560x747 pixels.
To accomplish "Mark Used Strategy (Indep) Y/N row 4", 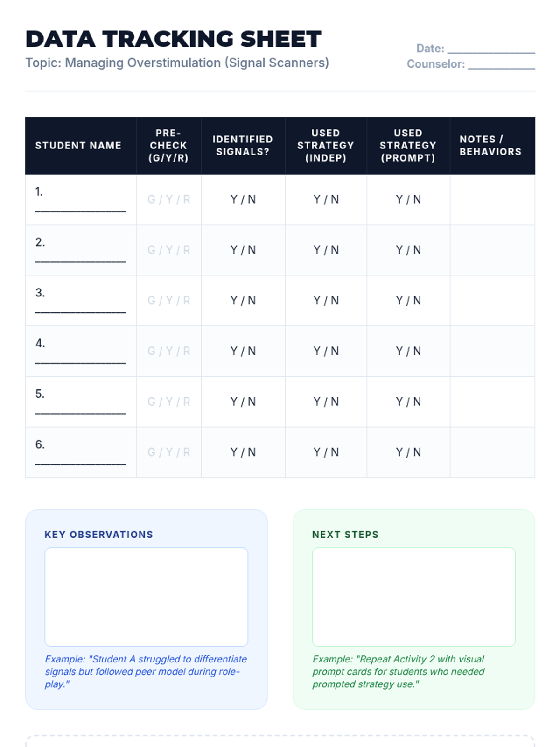I will (326, 351).
